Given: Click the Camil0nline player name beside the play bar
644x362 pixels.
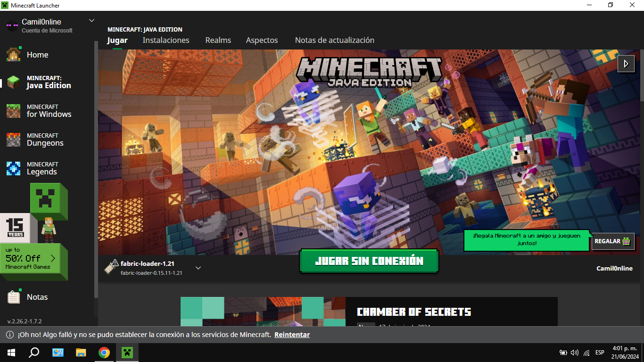Looking at the screenshot, I should [615, 268].
